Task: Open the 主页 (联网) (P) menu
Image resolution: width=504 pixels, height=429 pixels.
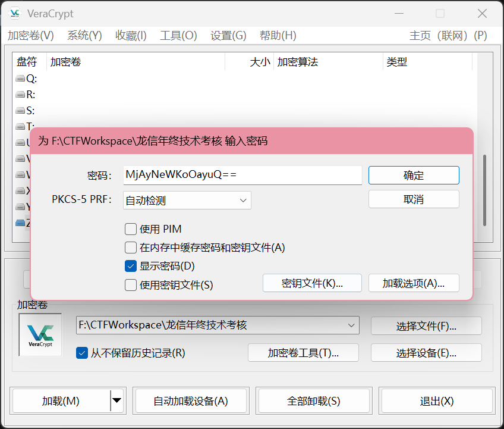Action: 448,35
